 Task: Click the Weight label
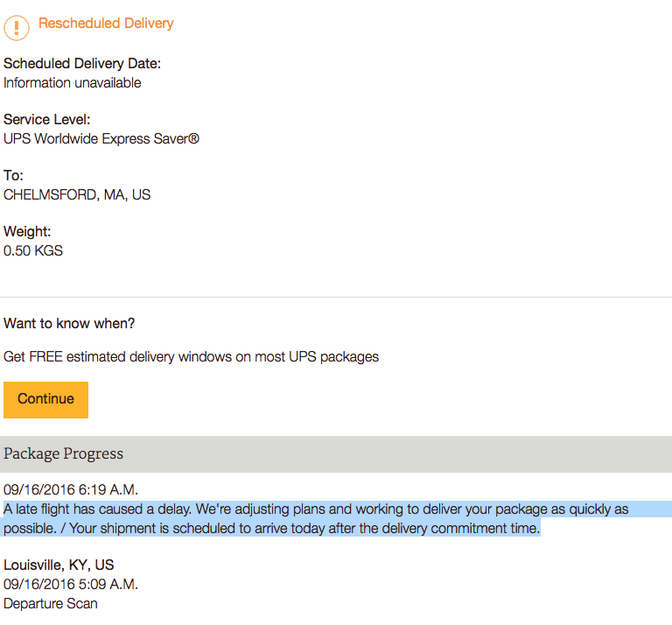coord(27,231)
